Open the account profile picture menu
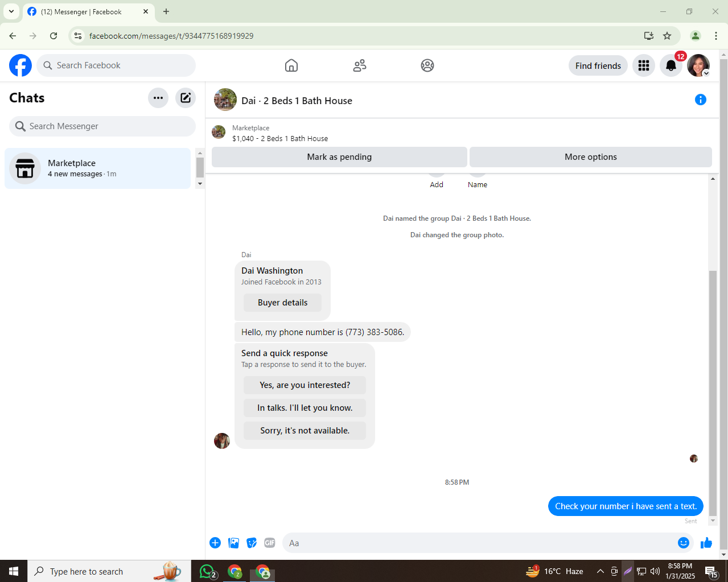This screenshot has width=728, height=582. (x=698, y=65)
